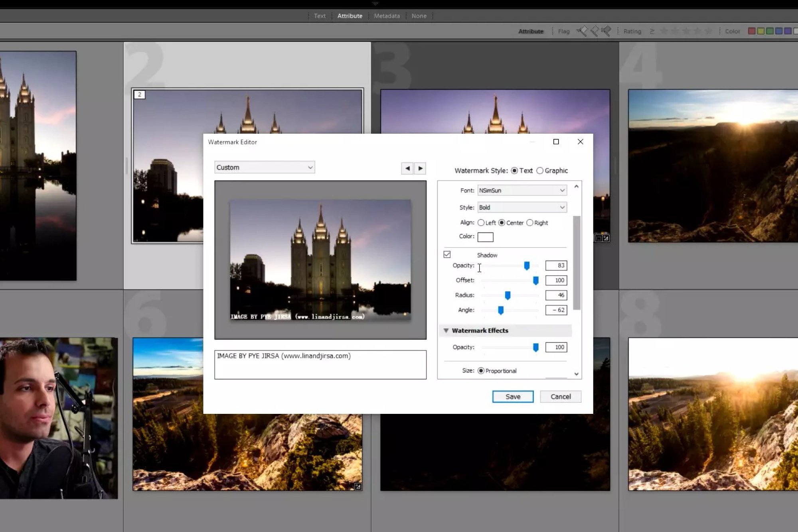Click Shadow Angle value field -62
The height and width of the screenshot is (532, 798).
(556, 310)
